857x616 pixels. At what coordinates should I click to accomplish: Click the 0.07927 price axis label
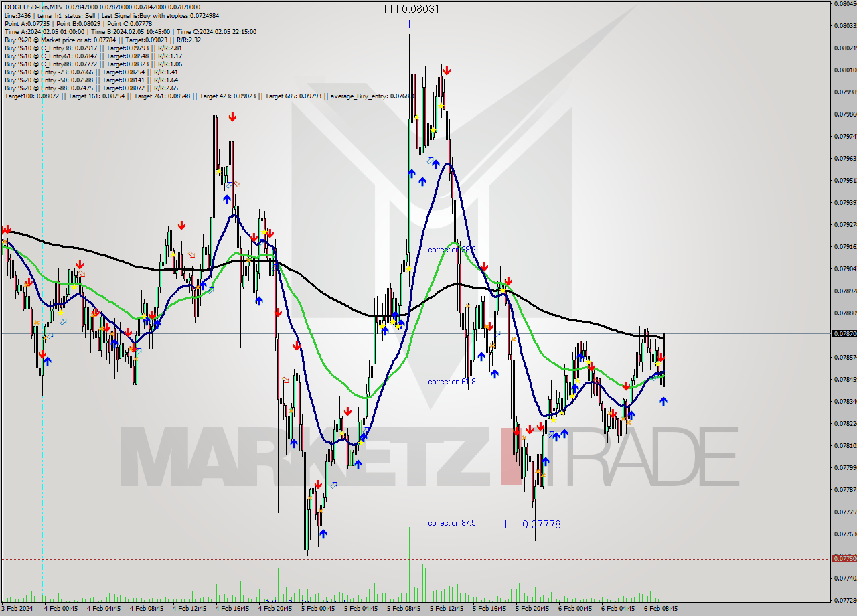coord(844,224)
